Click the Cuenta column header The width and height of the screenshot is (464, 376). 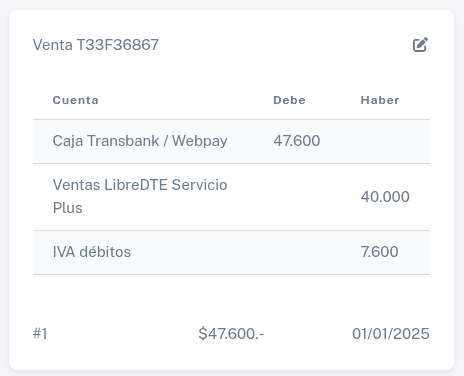tap(76, 100)
